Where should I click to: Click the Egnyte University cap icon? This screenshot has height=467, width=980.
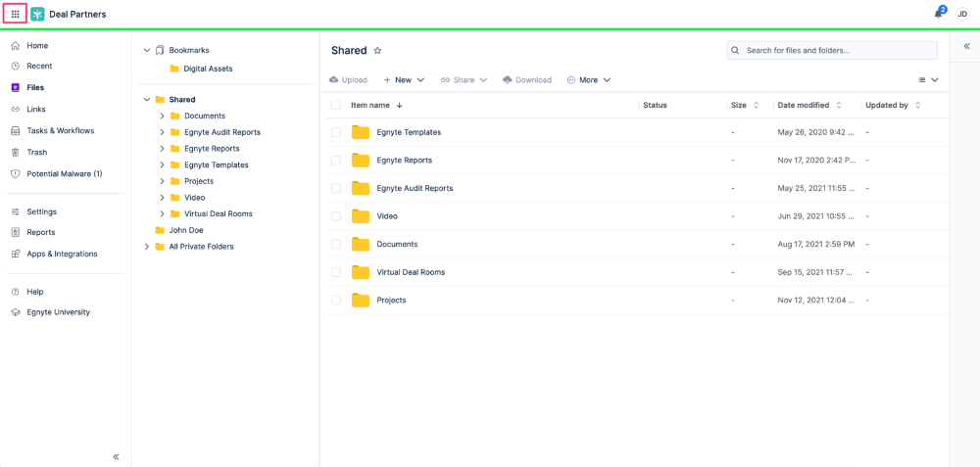click(x=16, y=312)
